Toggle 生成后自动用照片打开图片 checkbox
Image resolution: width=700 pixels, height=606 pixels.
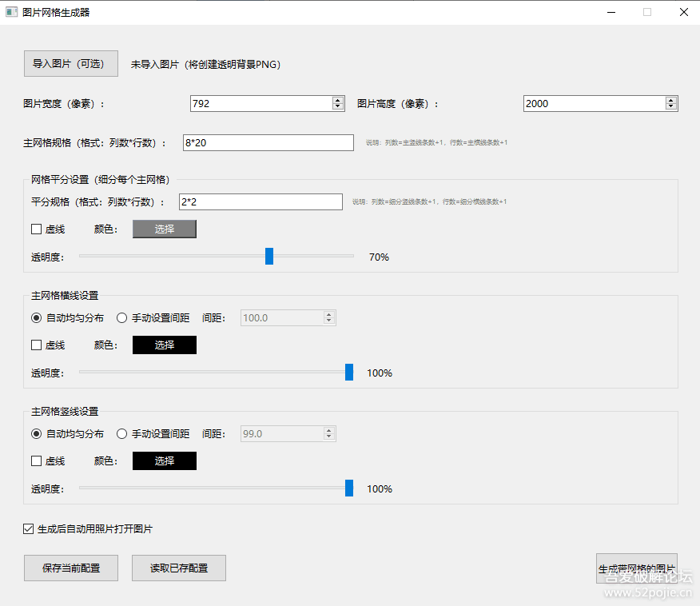click(30, 528)
